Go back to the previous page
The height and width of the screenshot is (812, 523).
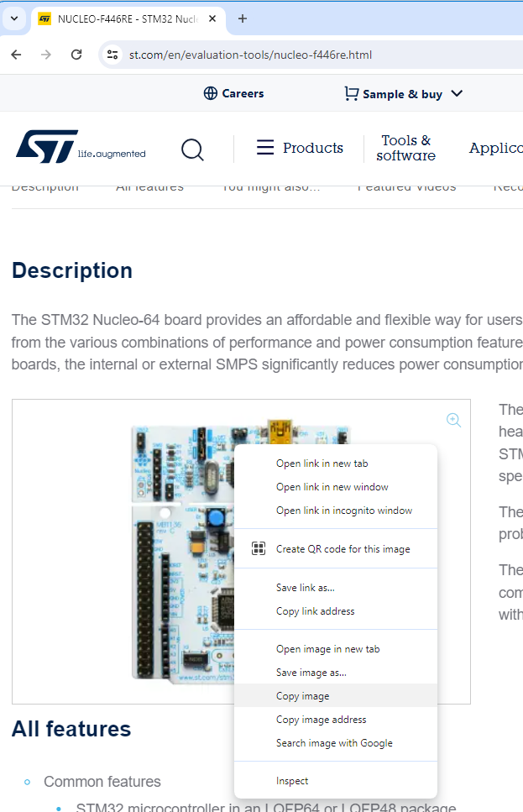tap(17, 55)
